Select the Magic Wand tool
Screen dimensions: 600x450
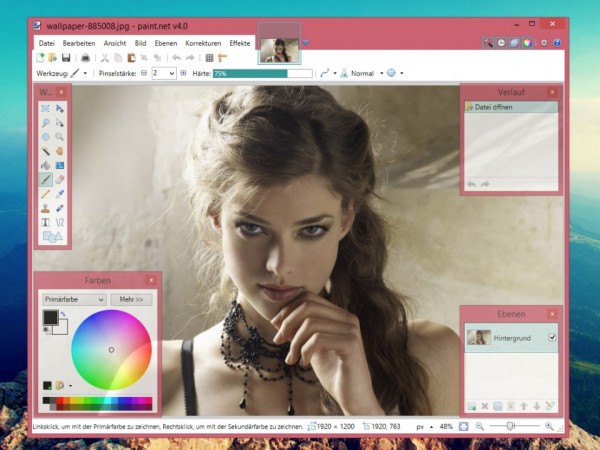pyautogui.click(x=46, y=151)
